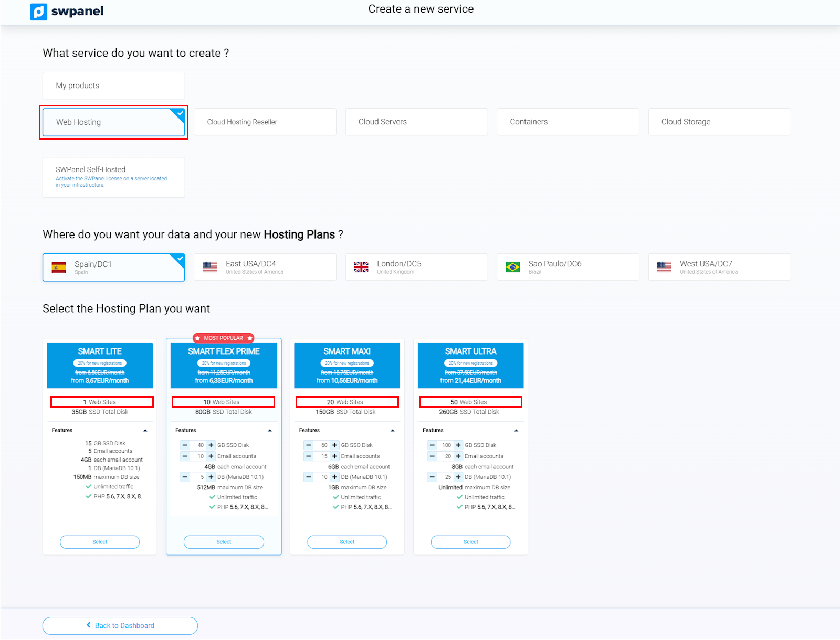This screenshot has height=640, width=840.
Task: Select the Smart Maxi hosting plan
Action: point(347,542)
